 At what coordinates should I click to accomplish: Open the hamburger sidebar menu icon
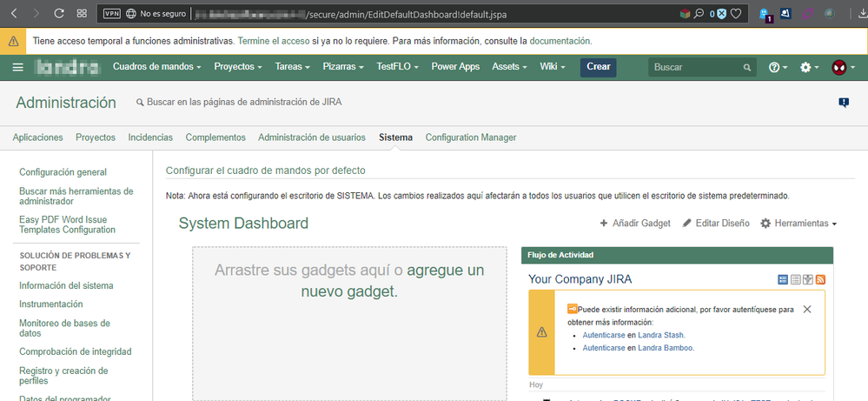tap(18, 67)
